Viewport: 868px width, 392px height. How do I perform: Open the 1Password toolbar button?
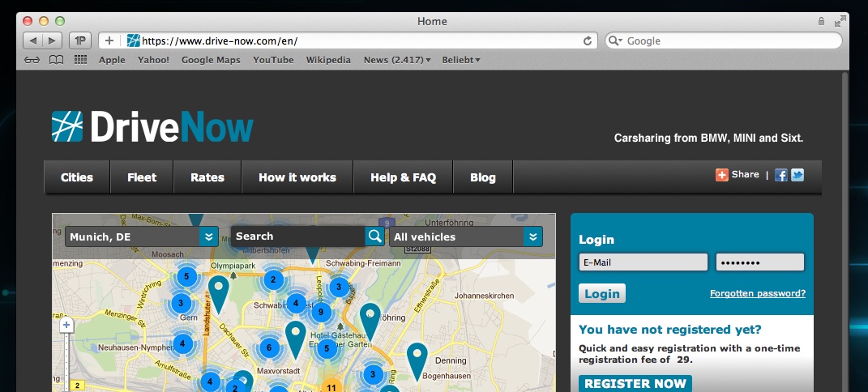[80, 40]
